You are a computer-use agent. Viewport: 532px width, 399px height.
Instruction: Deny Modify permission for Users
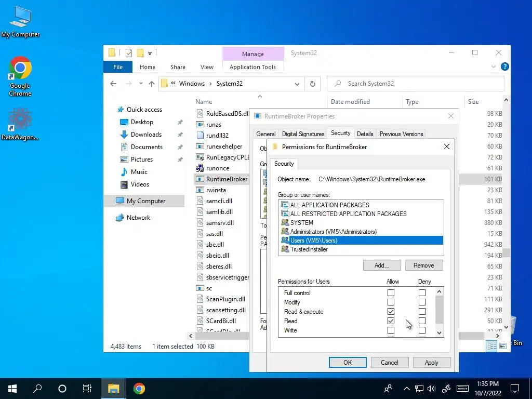coord(422,302)
